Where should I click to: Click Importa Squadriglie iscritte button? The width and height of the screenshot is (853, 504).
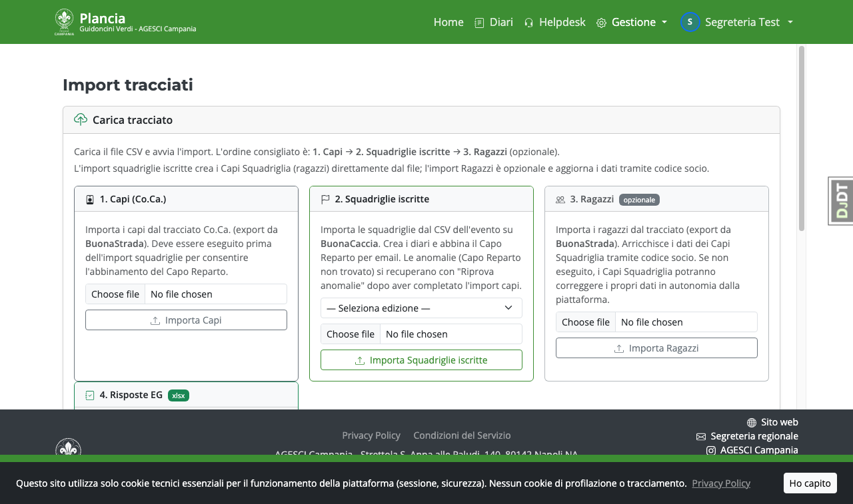421,360
